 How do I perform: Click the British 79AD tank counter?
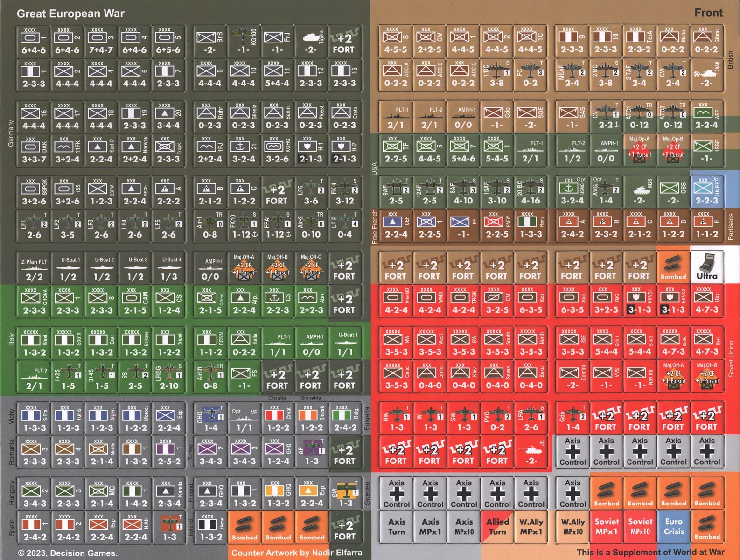pos(706,76)
